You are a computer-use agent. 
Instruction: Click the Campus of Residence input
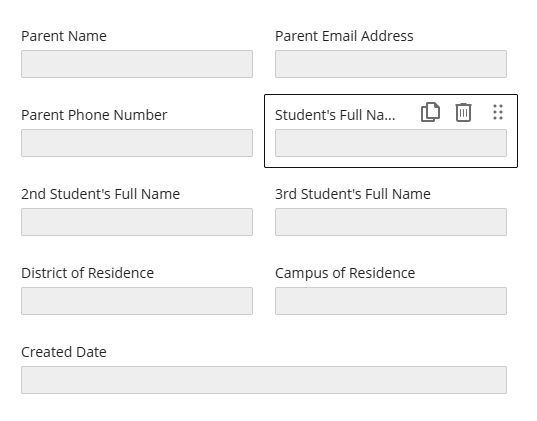point(391,301)
